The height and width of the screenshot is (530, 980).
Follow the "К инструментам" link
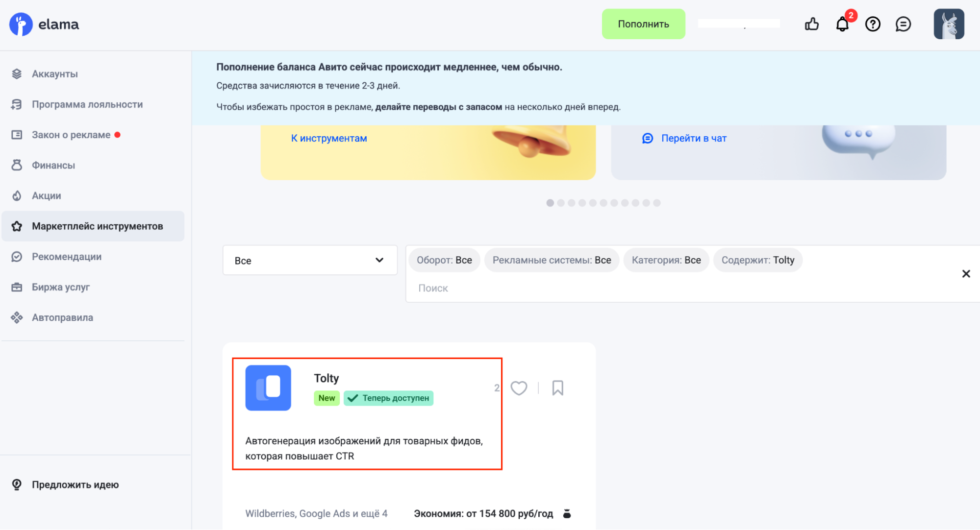pos(329,138)
